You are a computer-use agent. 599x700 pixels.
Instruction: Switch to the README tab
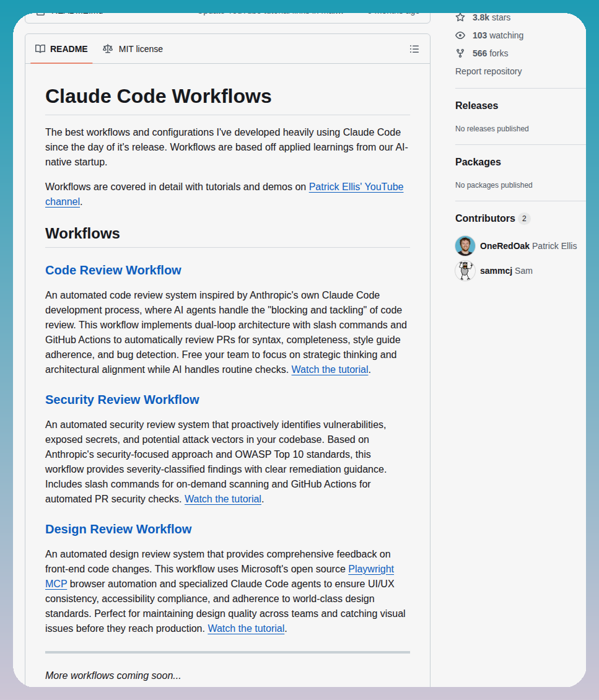click(61, 49)
